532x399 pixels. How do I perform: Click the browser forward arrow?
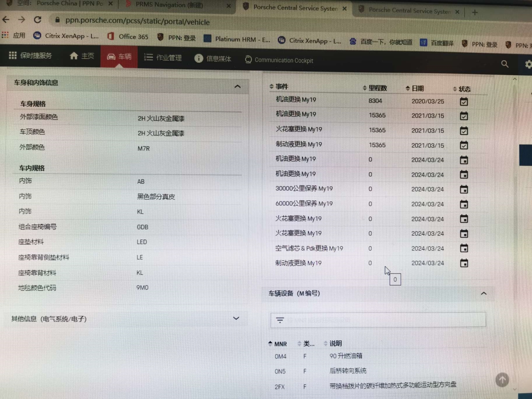(22, 20)
